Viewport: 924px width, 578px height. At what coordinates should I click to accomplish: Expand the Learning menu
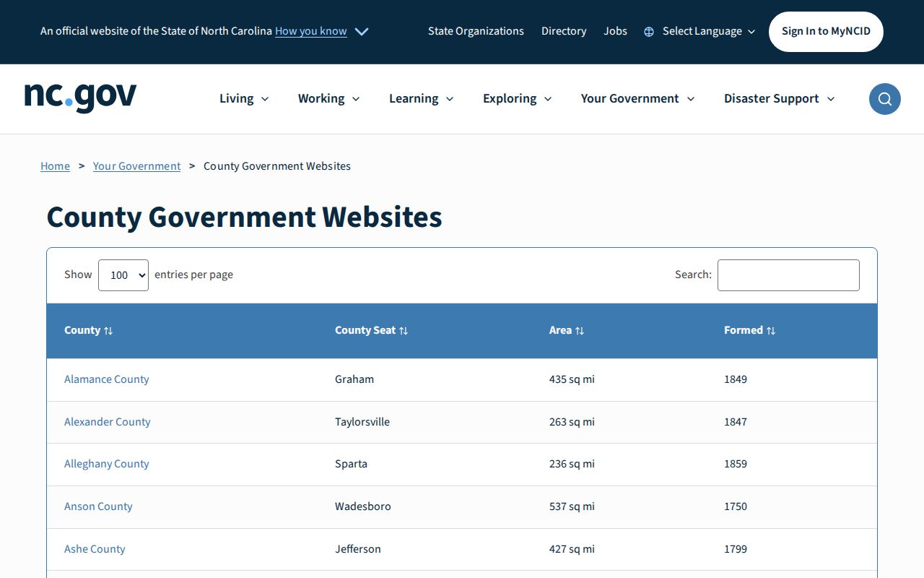[x=421, y=98]
